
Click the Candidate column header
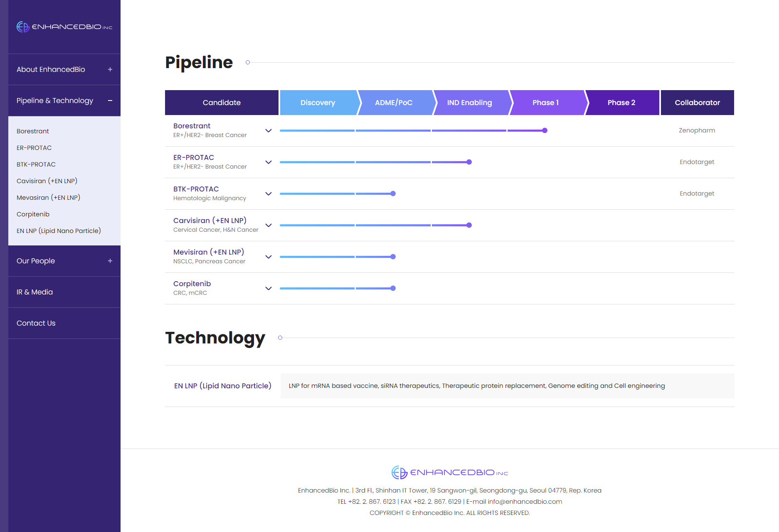[222, 103]
